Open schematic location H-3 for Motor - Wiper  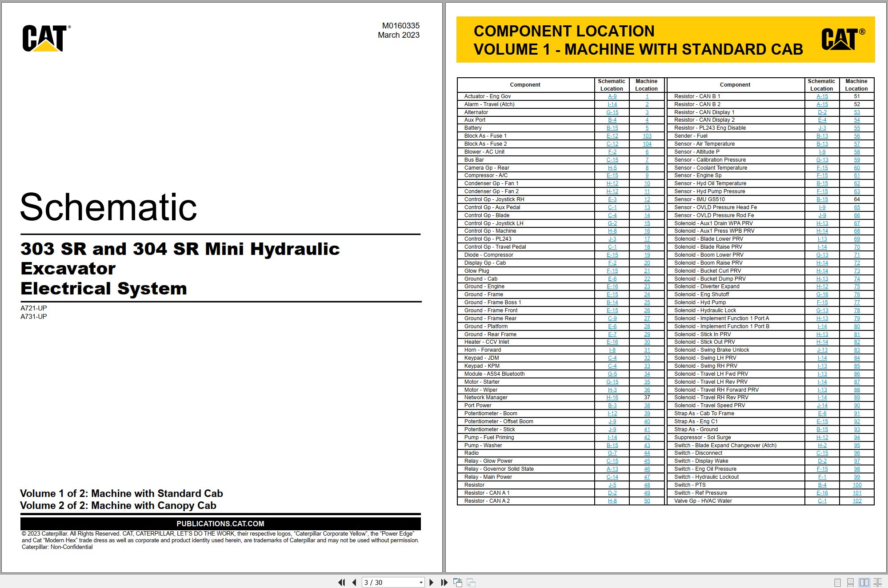[612, 390]
